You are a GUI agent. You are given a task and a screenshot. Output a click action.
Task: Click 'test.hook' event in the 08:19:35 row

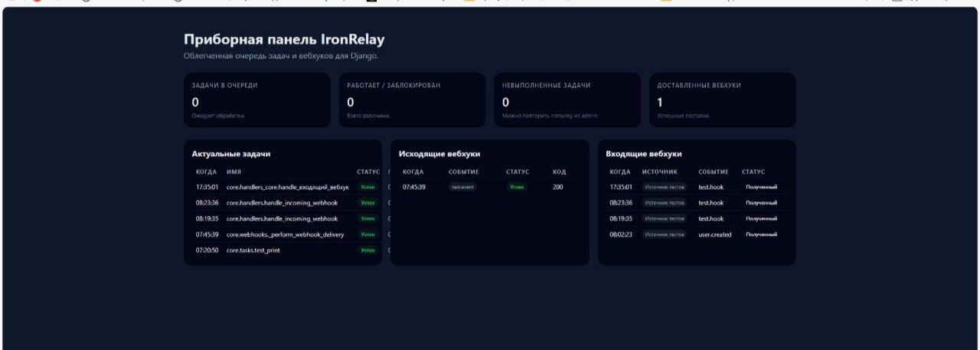[x=710, y=218]
